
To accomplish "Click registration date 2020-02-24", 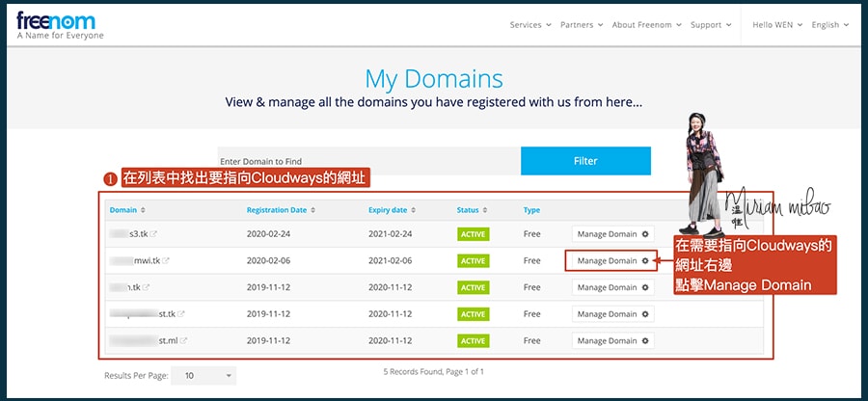I will [268, 234].
